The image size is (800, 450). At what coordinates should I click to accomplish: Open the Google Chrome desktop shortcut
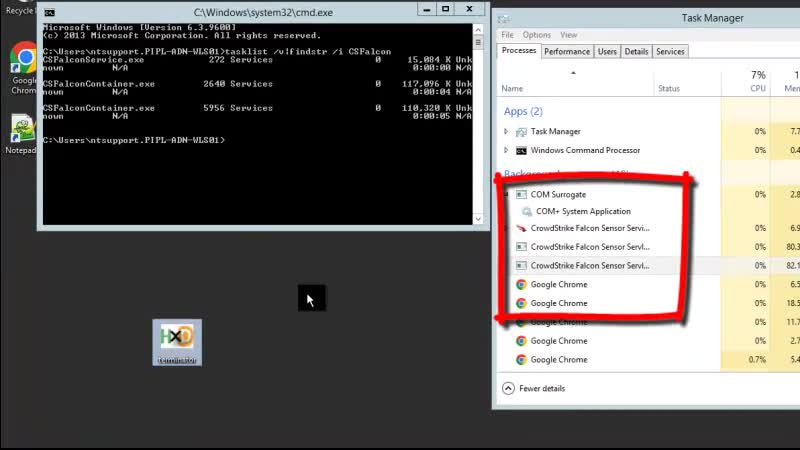tap(22, 68)
